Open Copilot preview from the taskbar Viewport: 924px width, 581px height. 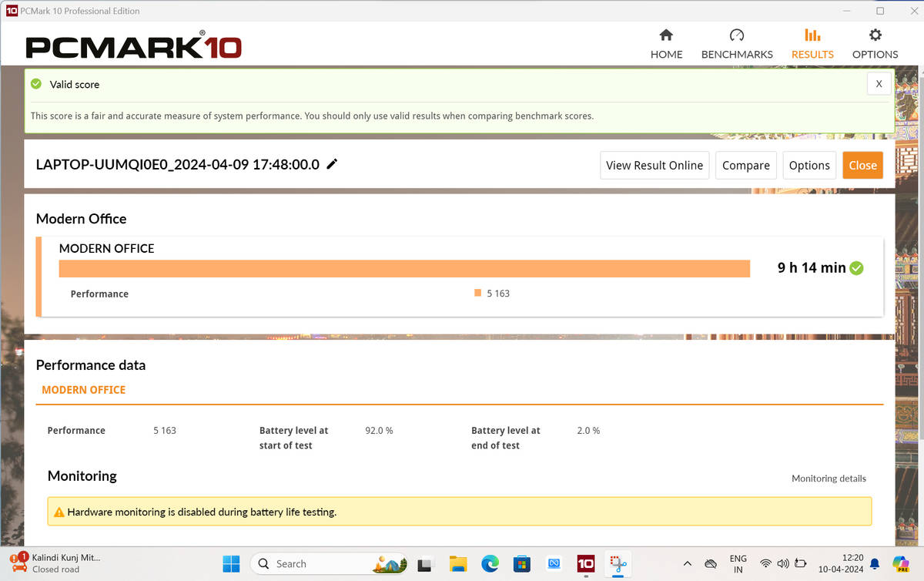point(901,563)
